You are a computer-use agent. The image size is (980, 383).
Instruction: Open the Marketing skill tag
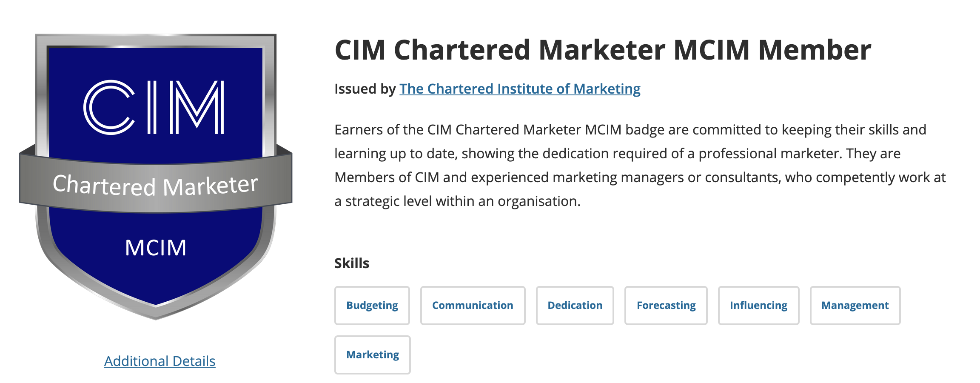coord(373,355)
